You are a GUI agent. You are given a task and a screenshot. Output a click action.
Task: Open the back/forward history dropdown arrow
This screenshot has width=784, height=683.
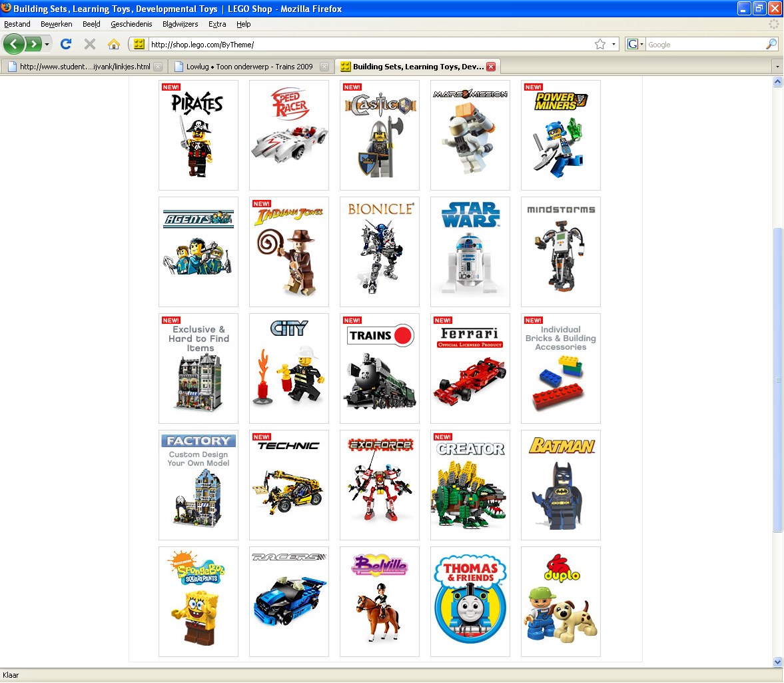tap(47, 45)
